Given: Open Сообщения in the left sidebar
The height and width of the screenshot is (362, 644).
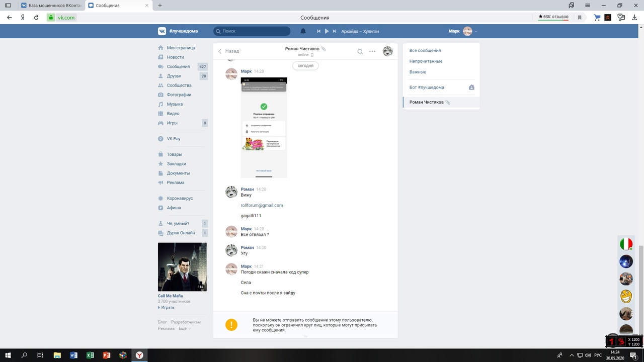Looking at the screenshot, I should click(x=178, y=66).
